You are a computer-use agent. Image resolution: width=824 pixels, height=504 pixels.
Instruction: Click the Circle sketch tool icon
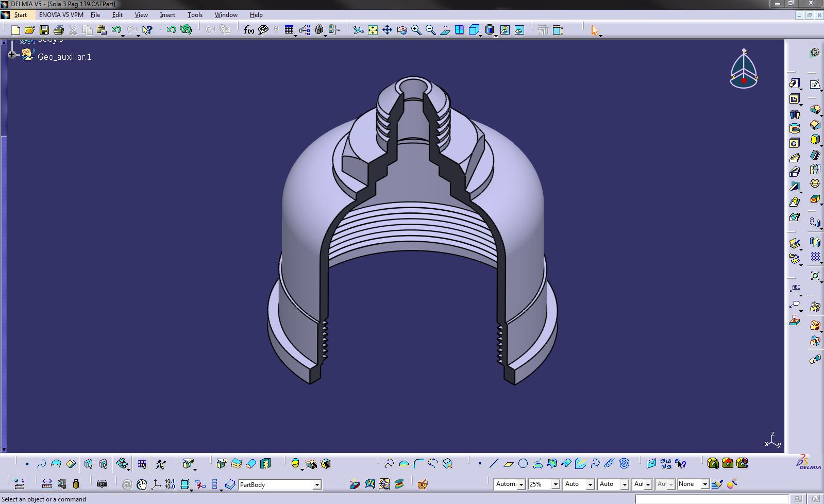coord(523,464)
